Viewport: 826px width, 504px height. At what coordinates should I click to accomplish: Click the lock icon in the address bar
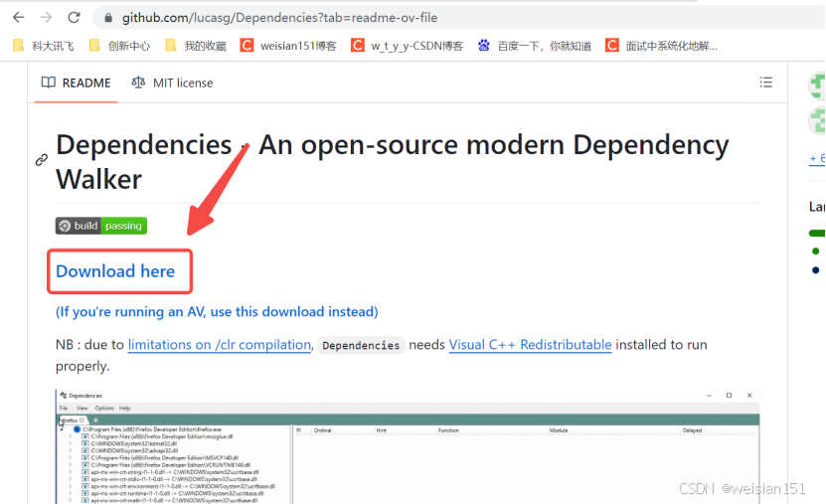coord(108,18)
